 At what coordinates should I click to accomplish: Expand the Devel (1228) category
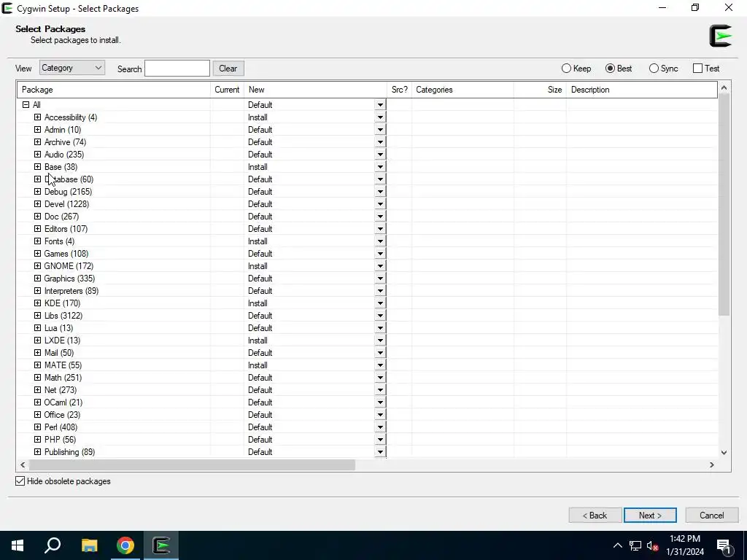38,204
